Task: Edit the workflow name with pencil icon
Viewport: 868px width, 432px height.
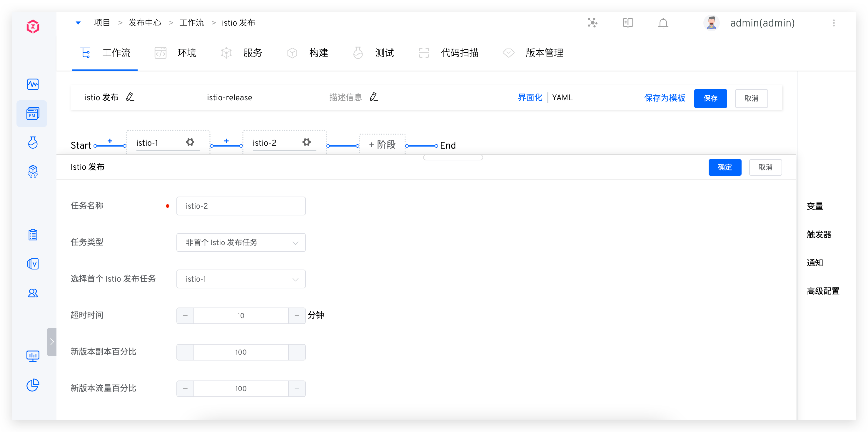Action: pos(130,97)
